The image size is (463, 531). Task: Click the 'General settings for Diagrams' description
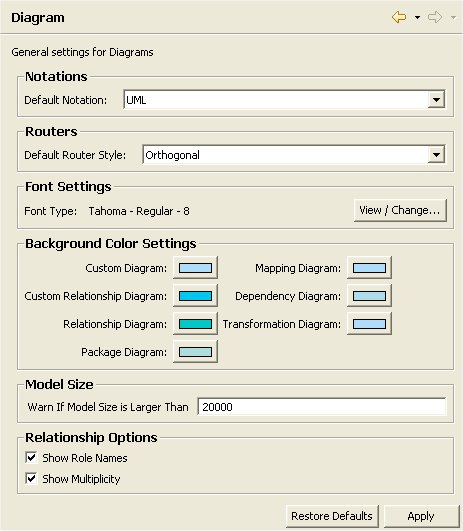coord(82,52)
